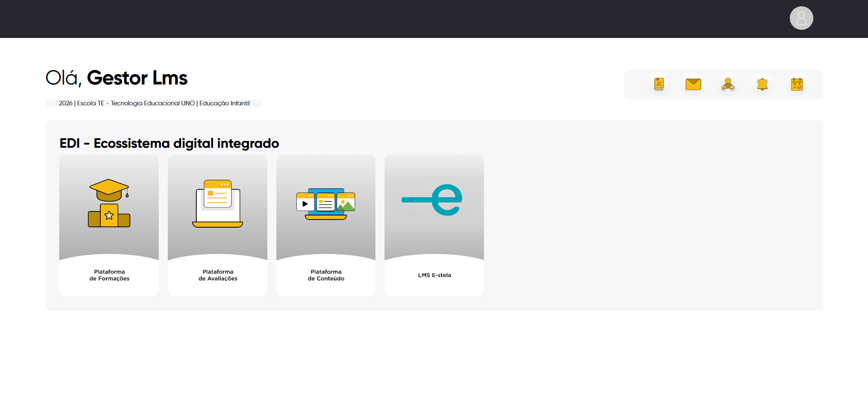Click the greeting Olá, Gestor Lms
This screenshot has height=408, width=868.
pyautogui.click(x=116, y=78)
